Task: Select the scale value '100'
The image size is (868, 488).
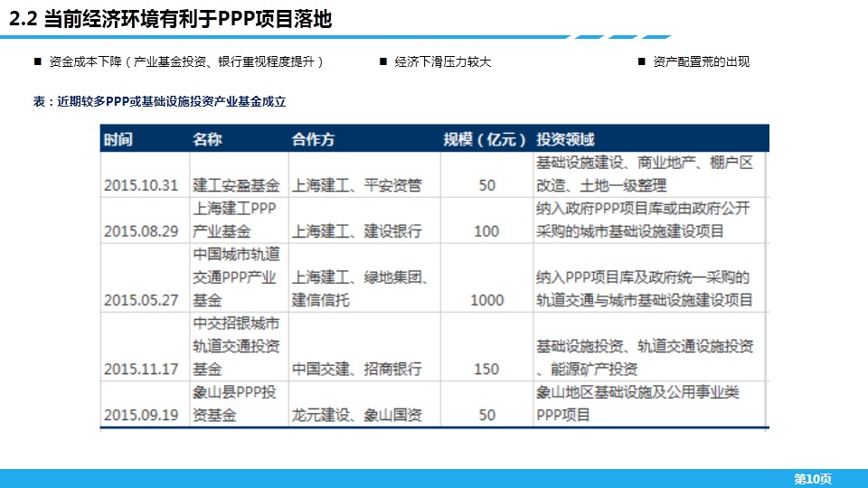Action: coord(486,231)
